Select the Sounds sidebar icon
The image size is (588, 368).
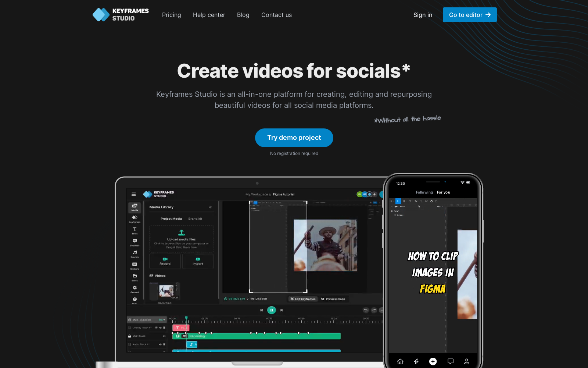[135, 254]
